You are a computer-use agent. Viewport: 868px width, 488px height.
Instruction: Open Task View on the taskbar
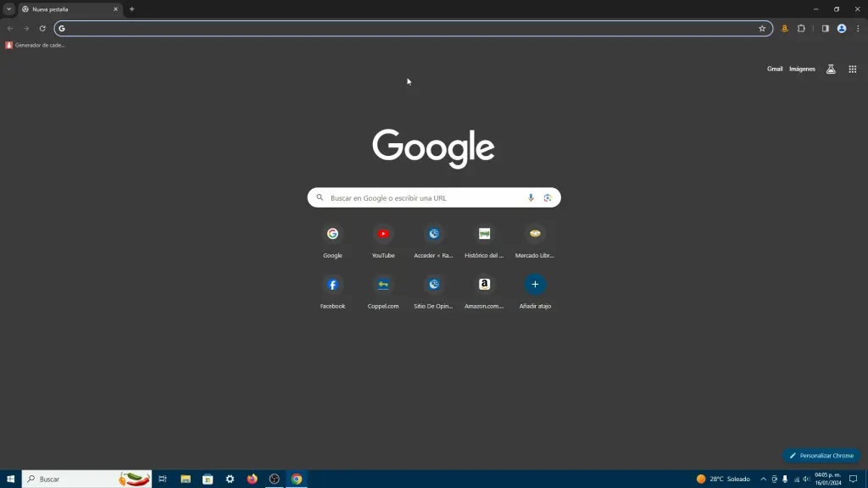point(163,479)
